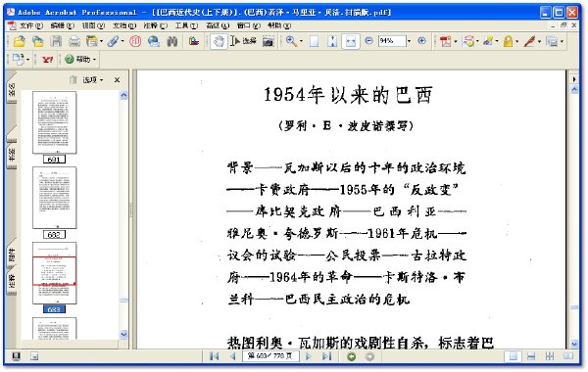Click thumbnail panel scroll up arrow

pos(123,95)
